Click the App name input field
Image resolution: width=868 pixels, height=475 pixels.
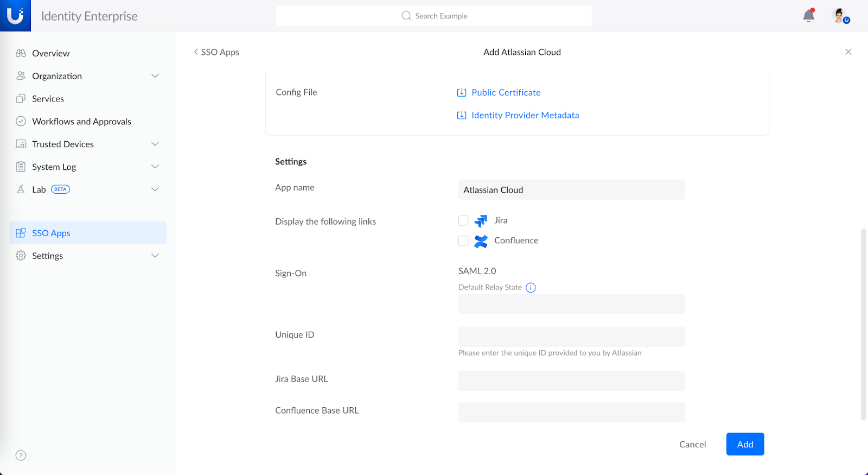572,189
